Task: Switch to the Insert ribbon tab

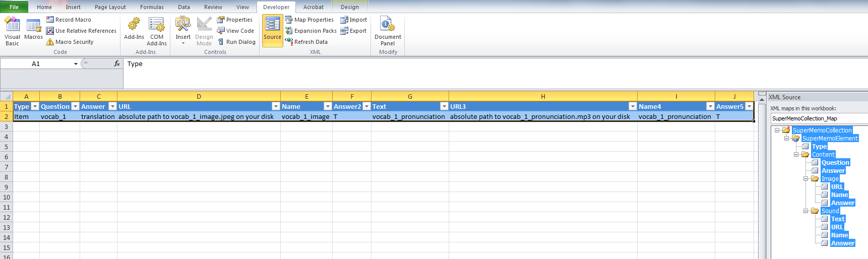Action: 73,7
